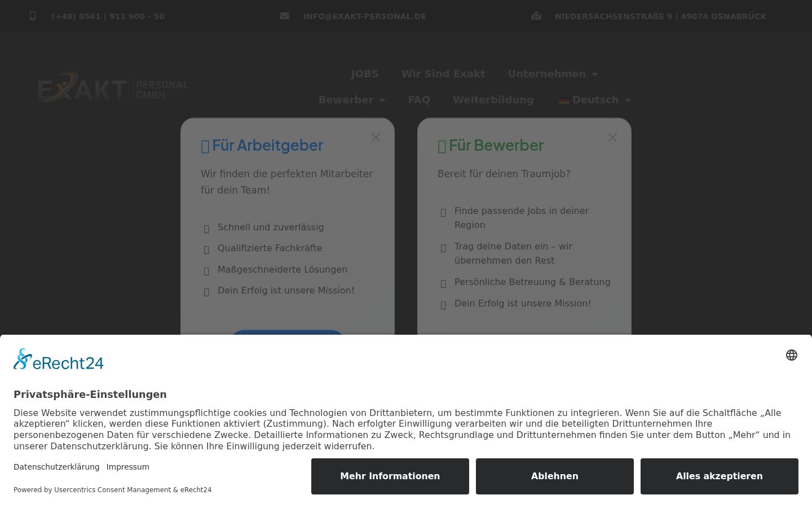Click the German flag icon
The height and width of the screenshot is (508, 812).
564,100
